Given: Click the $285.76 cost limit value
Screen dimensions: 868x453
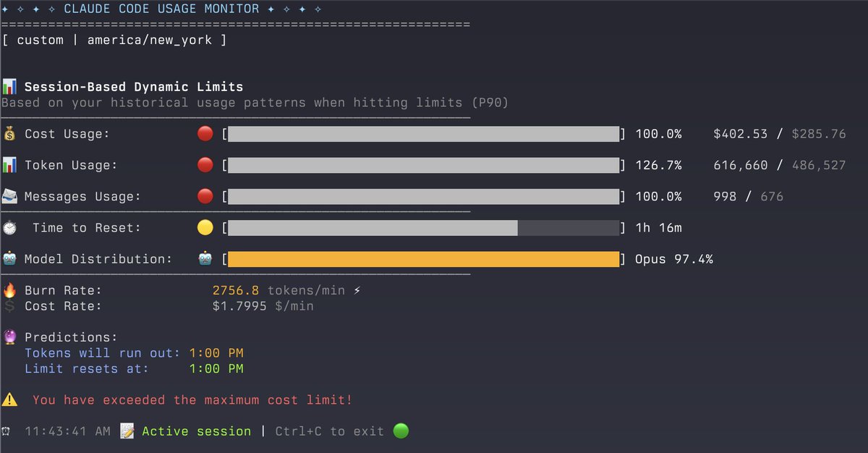Looking at the screenshot, I should point(819,134).
